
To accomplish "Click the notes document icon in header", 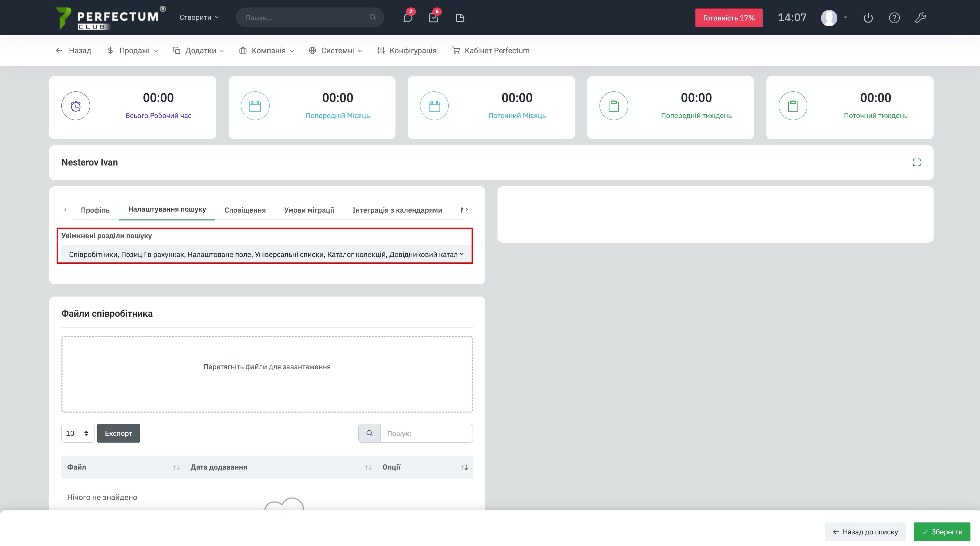I will (x=460, y=17).
